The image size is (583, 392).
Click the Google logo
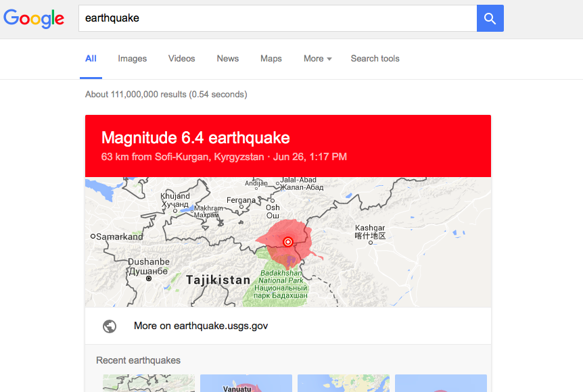34,18
